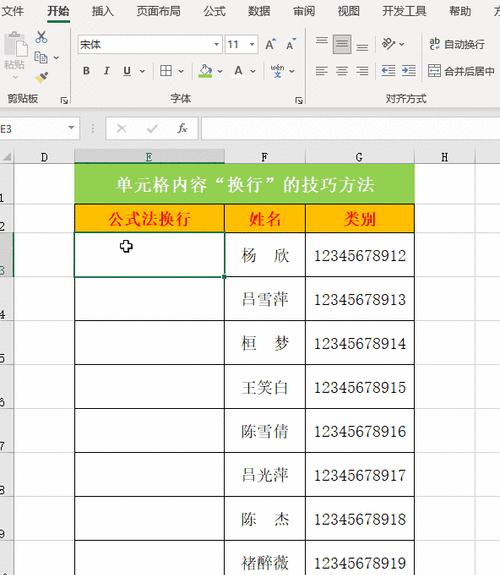This screenshot has width=500, height=575.
Task: Click 合并后居中 merge and center
Action: [461, 71]
